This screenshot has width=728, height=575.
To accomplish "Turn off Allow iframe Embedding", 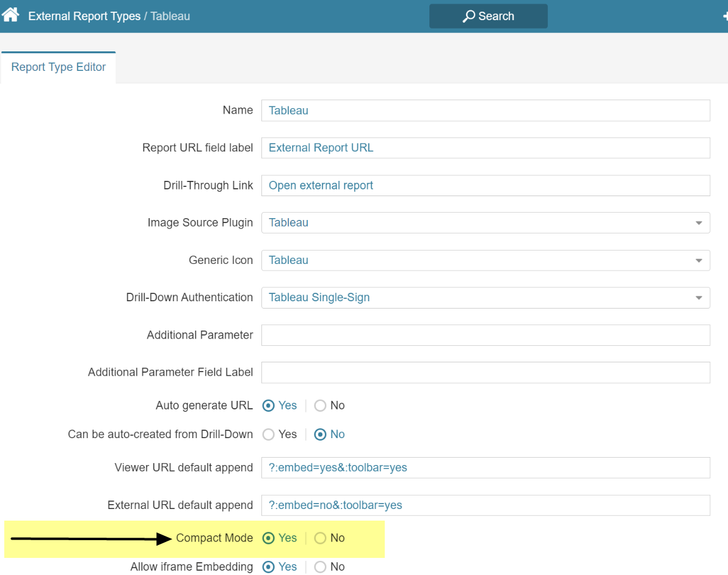I will click(320, 566).
